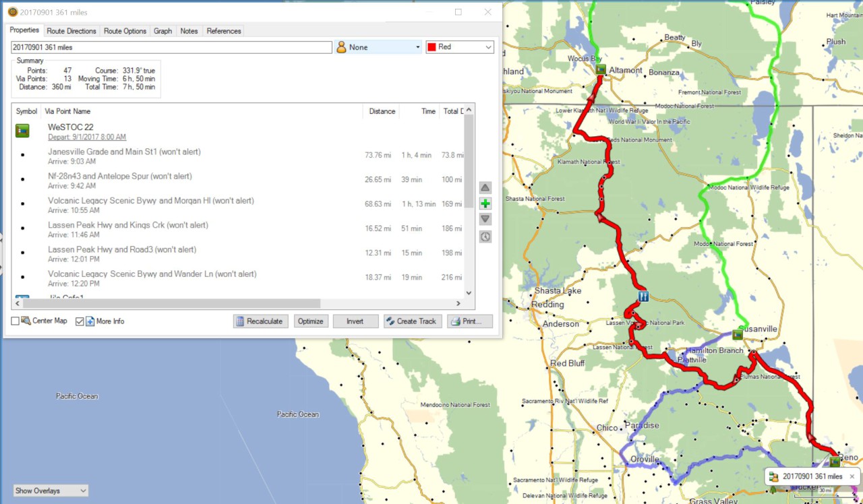The height and width of the screenshot is (504, 863).
Task: Click the Susanville lodging marker on map
Action: click(738, 334)
